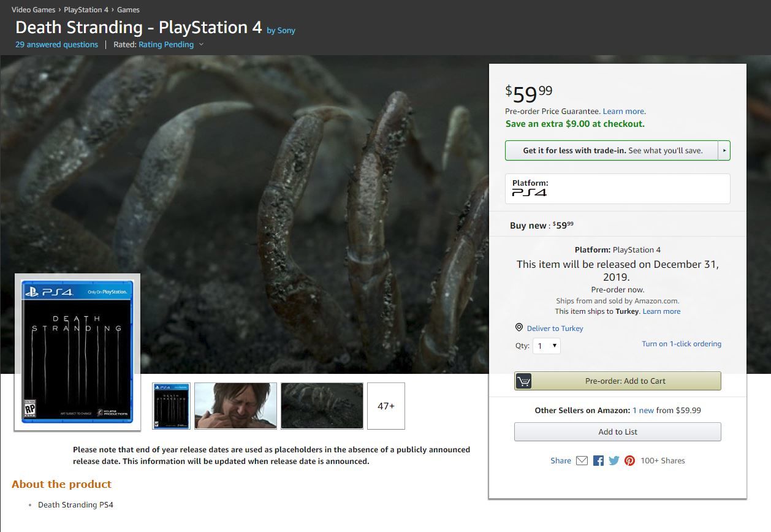Open the Rating Pending link
This screenshot has height=532, width=771.
[x=166, y=44]
